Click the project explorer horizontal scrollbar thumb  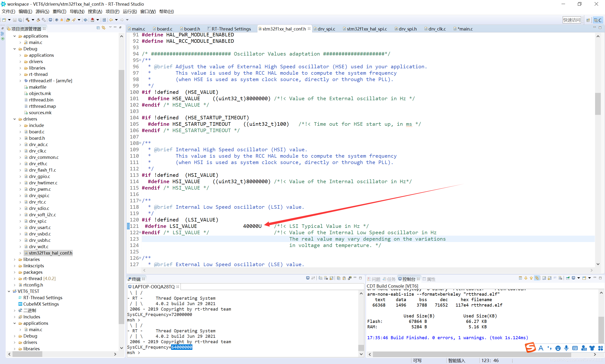[27, 354]
